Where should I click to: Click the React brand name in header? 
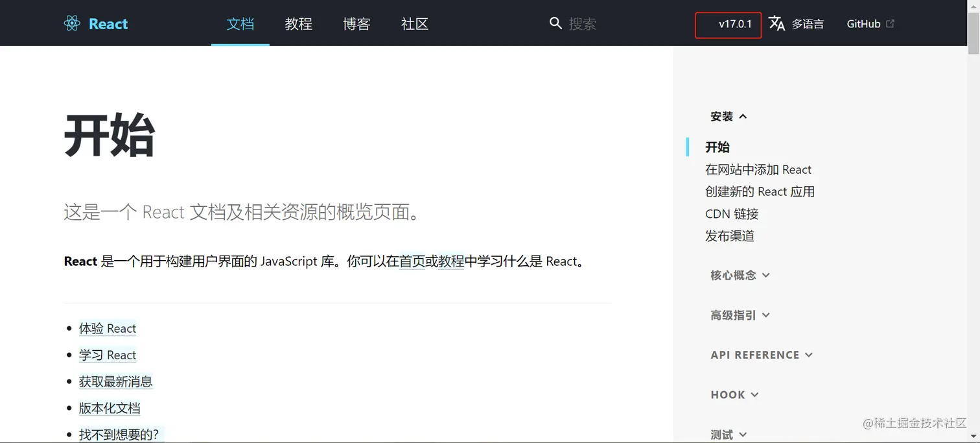point(108,24)
